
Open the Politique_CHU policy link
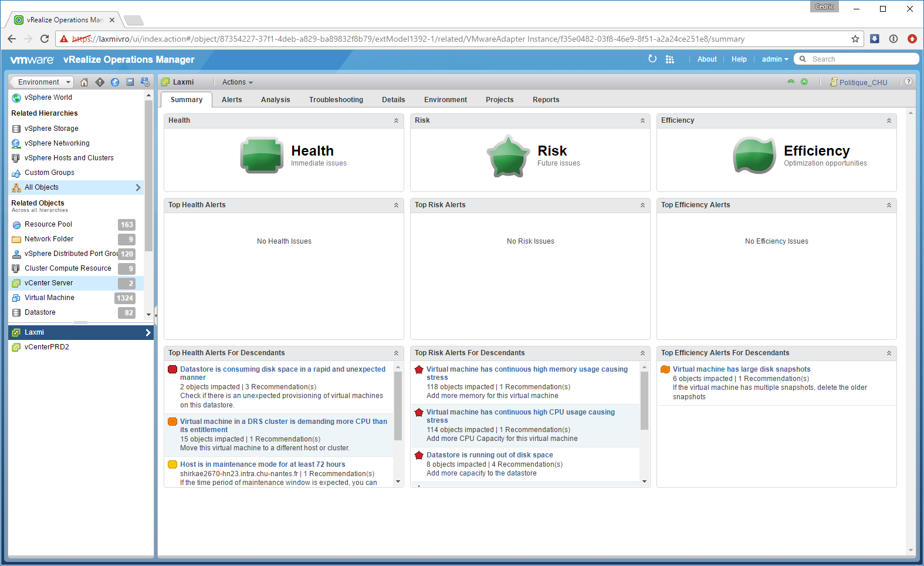(x=862, y=83)
